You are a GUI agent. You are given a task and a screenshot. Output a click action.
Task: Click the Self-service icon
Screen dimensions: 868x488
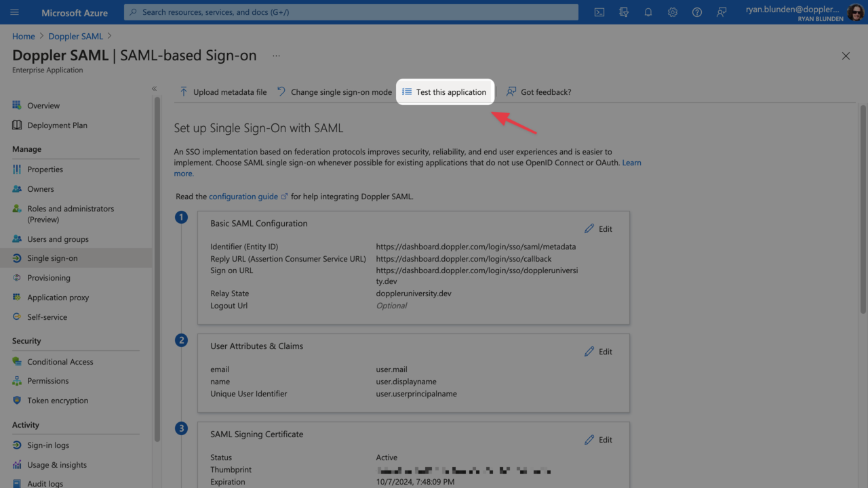tap(17, 317)
